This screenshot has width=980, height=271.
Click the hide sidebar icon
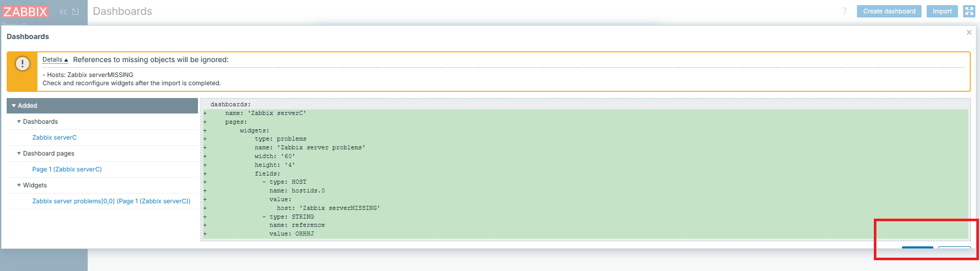pyautogui.click(x=75, y=12)
